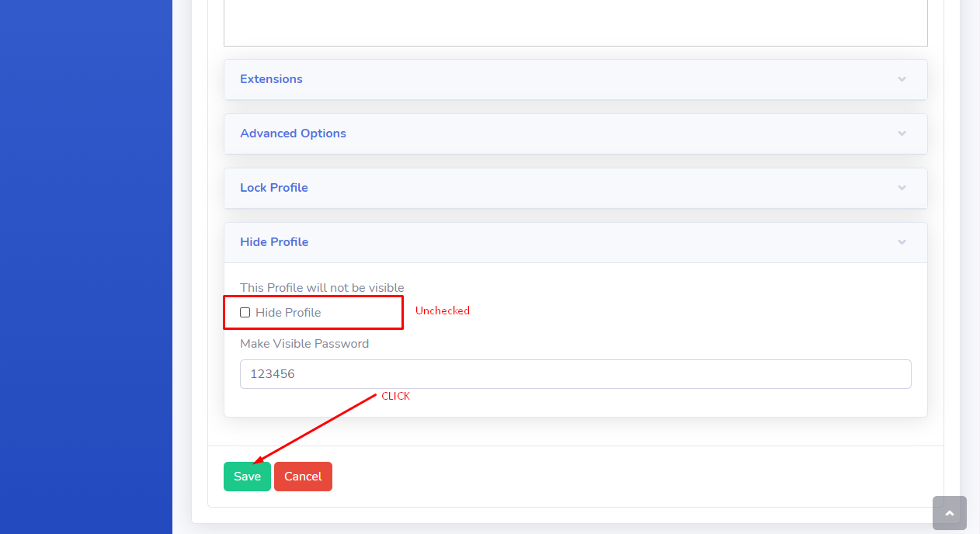Click the "Make Visible Password" label
Viewport: 980px width, 534px height.
[304, 344]
